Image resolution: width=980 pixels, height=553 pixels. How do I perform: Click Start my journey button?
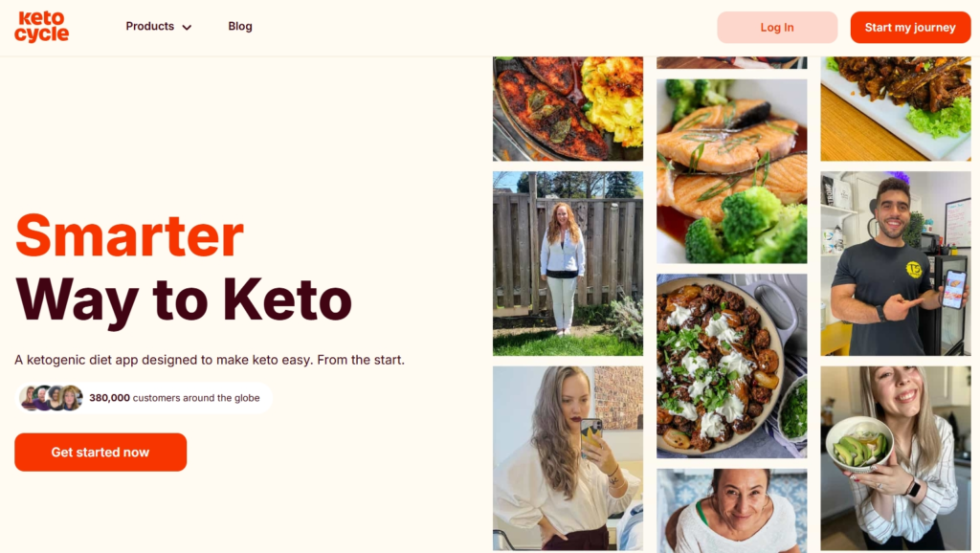(x=910, y=28)
